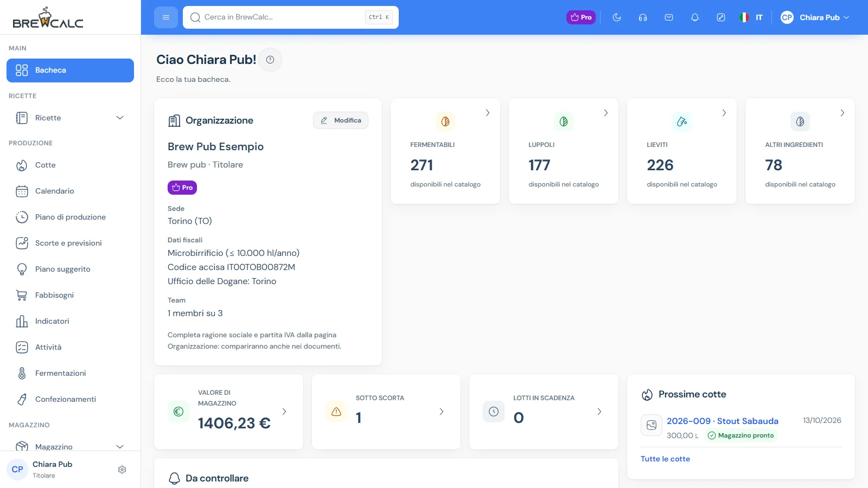The image size is (868, 488).
Task: Collapse the sidebar with the hamburger button
Action: (166, 17)
